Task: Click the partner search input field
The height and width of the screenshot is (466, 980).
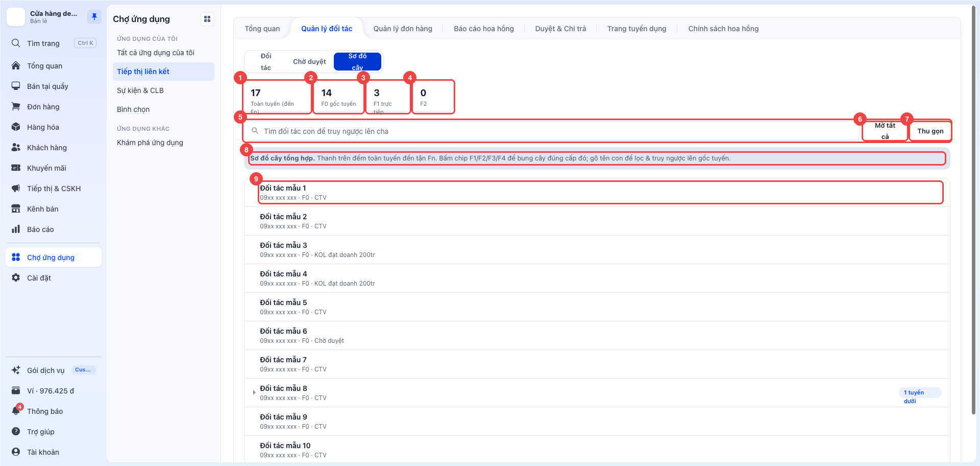Action: point(552,131)
